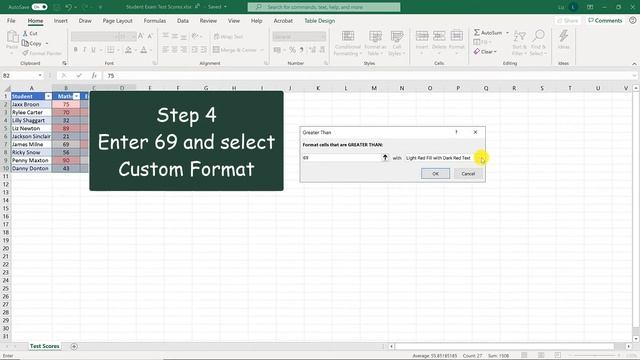
Task: Toggle Bold formatting
Action: click(76, 50)
